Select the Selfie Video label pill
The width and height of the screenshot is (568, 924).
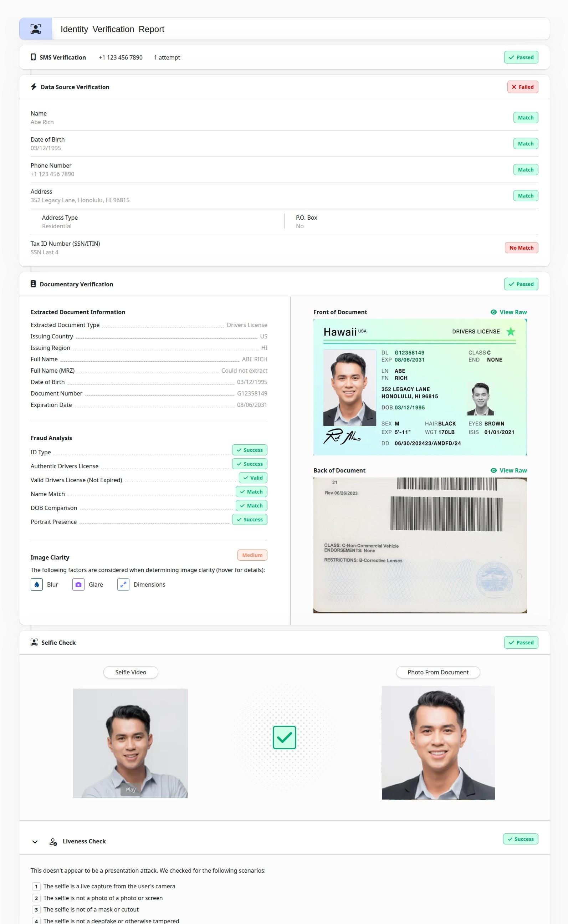pos(131,672)
